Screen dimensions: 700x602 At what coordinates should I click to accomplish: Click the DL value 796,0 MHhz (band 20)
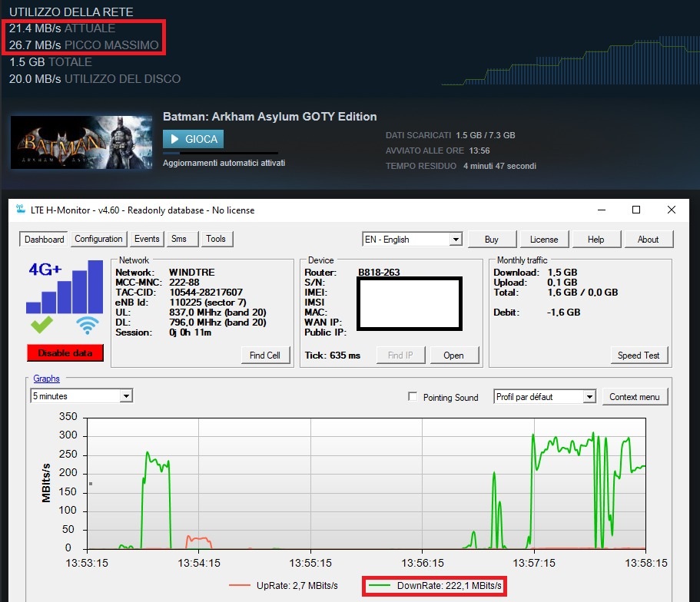pos(217,322)
